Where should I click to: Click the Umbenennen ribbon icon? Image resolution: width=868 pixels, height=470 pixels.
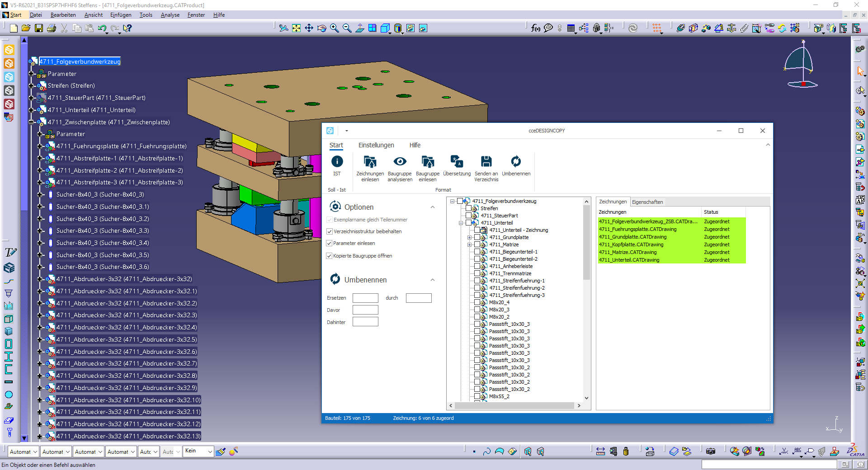pyautogui.click(x=516, y=162)
